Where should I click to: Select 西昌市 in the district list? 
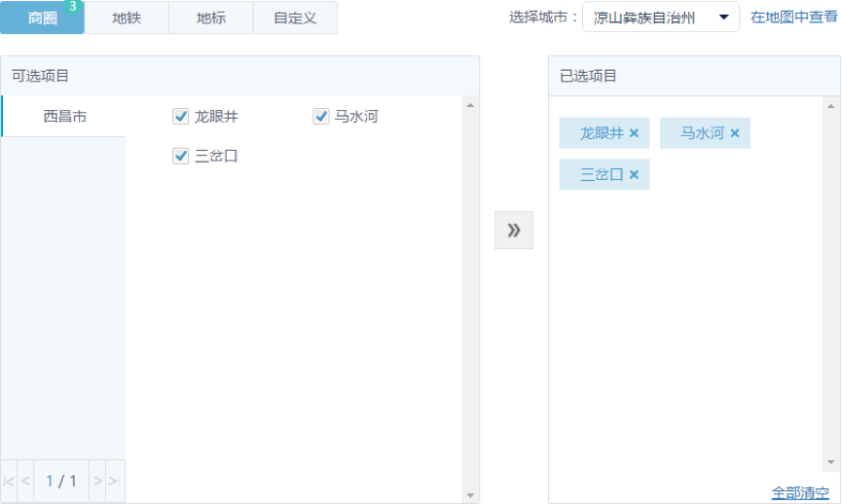tap(64, 117)
